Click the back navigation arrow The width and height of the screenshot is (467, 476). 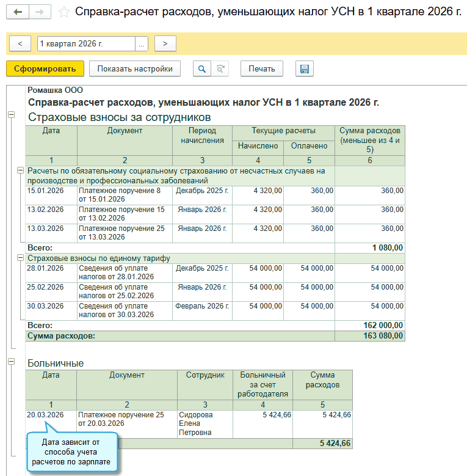tap(18, 12)
